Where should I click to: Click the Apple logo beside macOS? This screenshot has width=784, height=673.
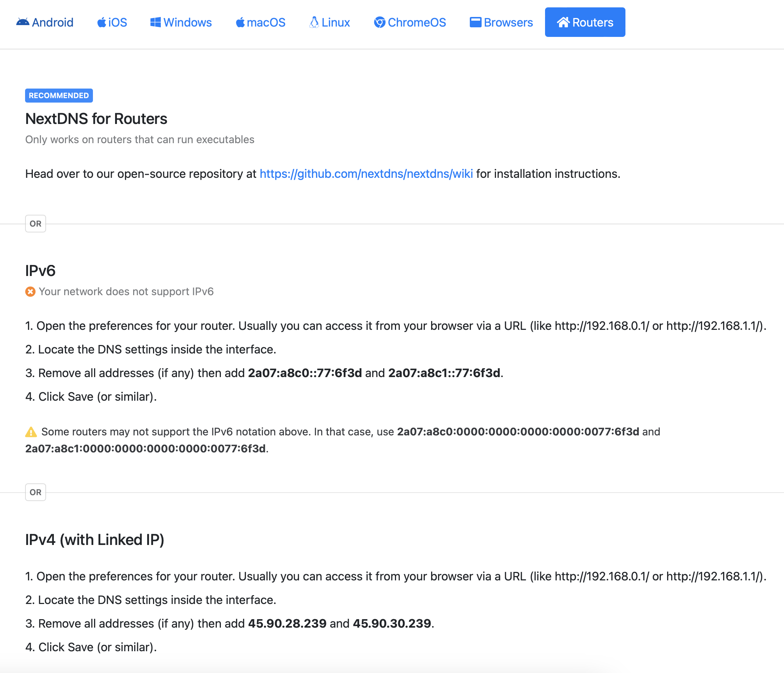pos(240,23)
